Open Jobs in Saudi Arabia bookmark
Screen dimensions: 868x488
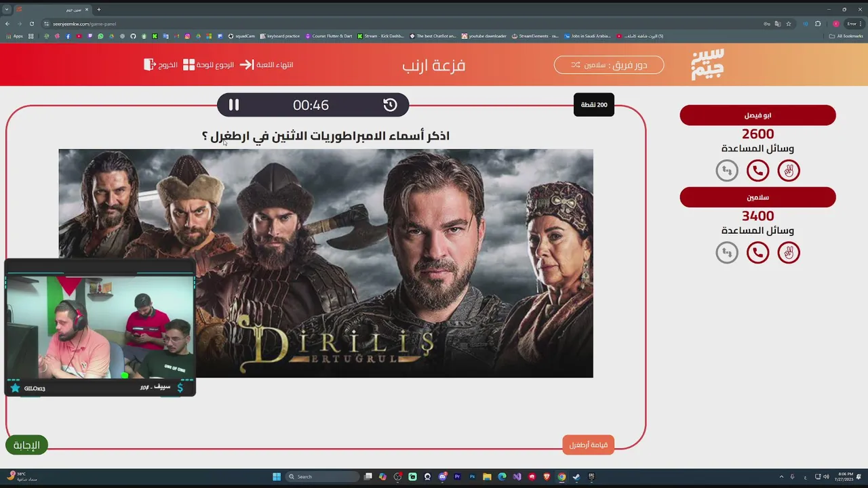588,36
